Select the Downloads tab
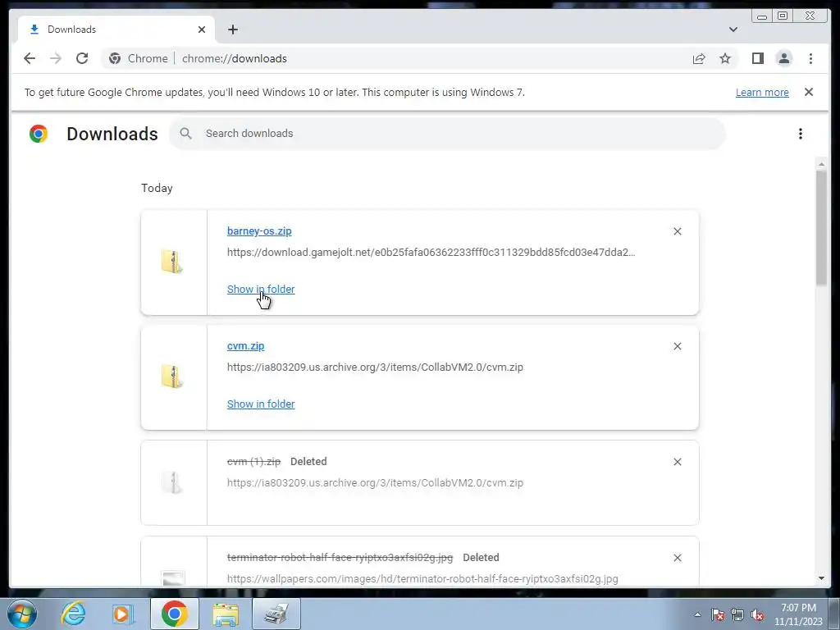 pyautogui.click(x=116, y=30)
